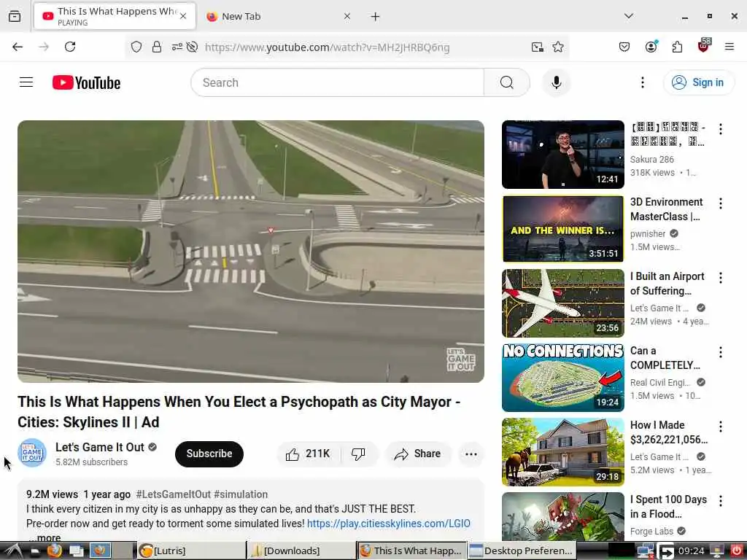The image size is (747, 560).
Task: Open the Firefox account icon
Action: [651, 47]
